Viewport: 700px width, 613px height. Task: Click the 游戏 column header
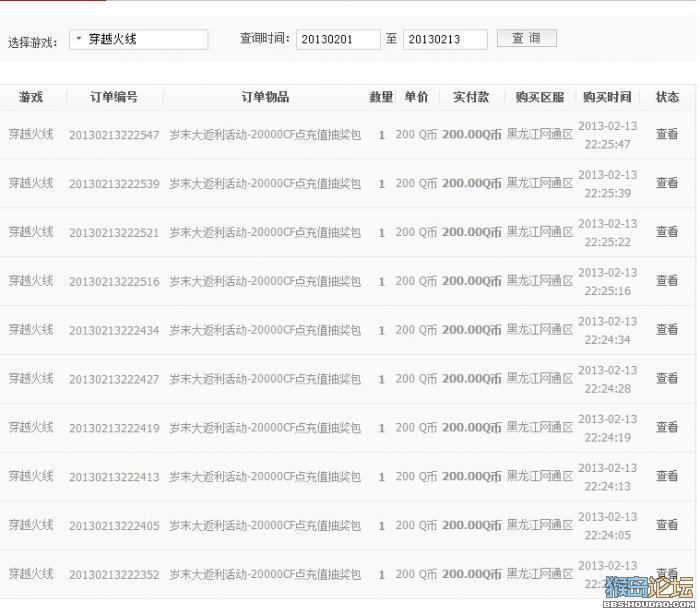(31, 97)
